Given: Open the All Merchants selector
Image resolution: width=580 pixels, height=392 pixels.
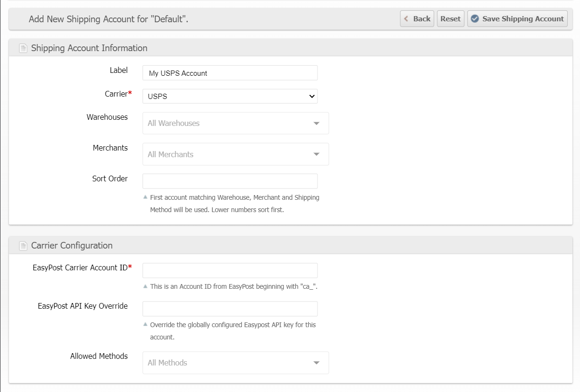Looking at the screenshot, I should point(236,154).
